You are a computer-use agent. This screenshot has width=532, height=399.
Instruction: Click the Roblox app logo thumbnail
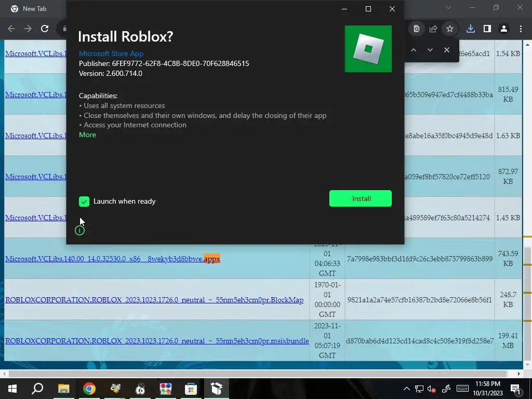tap(368, 49)
